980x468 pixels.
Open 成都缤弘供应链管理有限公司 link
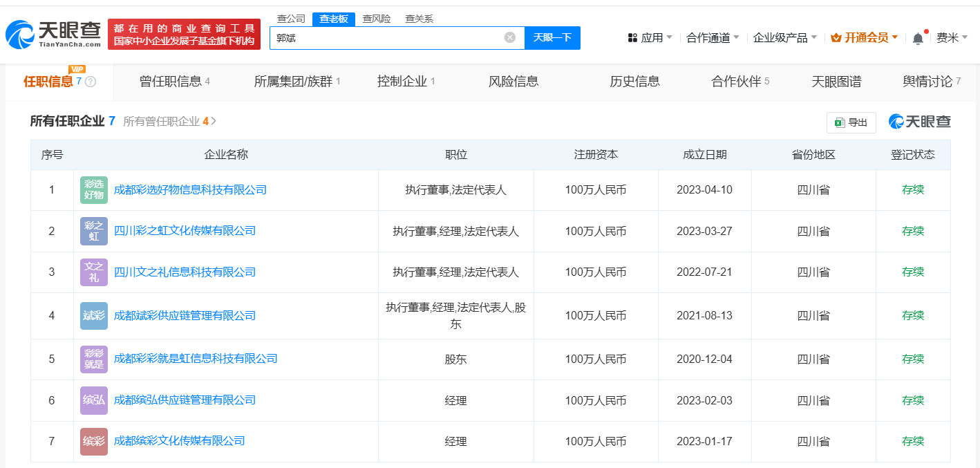pos(185,400)
